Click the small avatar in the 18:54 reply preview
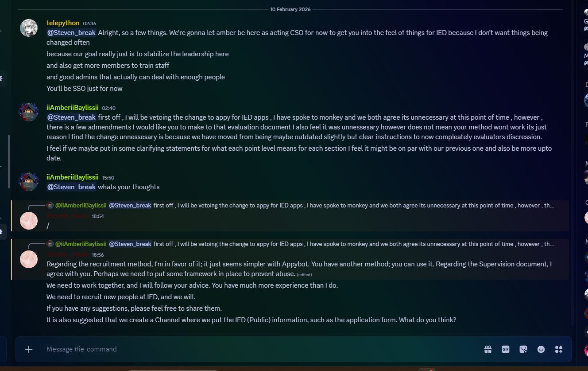The height and width of the screenshot is (371, 588). pos(50,205)
